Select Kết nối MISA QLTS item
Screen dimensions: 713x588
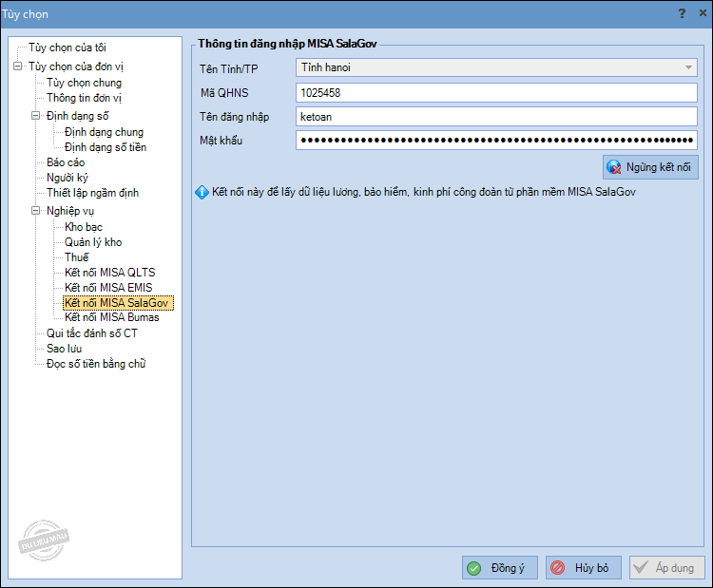pos(110,273)
